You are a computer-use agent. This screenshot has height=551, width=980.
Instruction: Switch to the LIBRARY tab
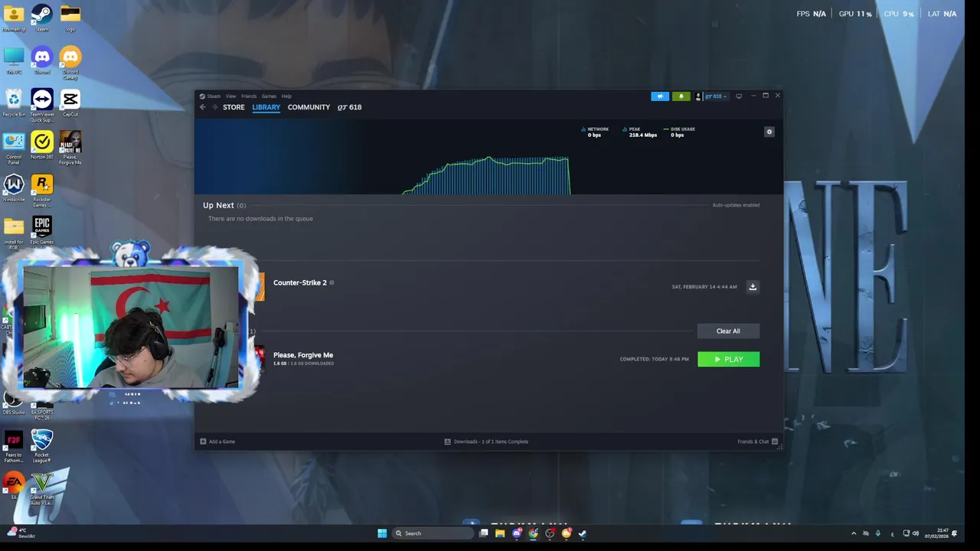coord(266,107)
